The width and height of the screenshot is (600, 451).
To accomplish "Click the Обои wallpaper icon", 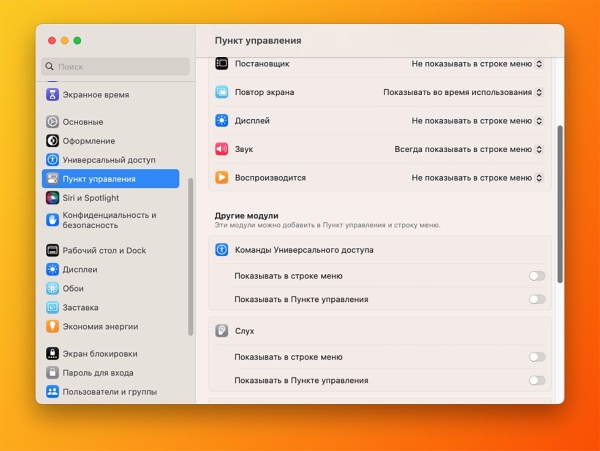I will 53,288.
